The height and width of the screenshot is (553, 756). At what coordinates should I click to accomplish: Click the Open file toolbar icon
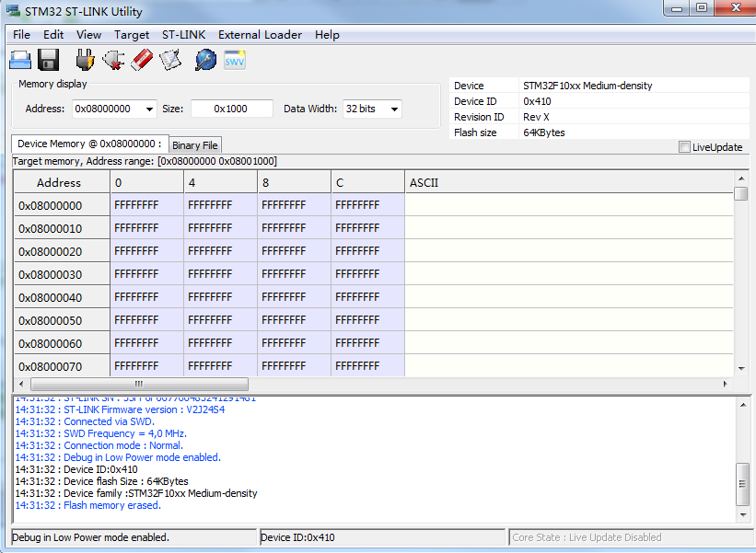click(20, 60)
